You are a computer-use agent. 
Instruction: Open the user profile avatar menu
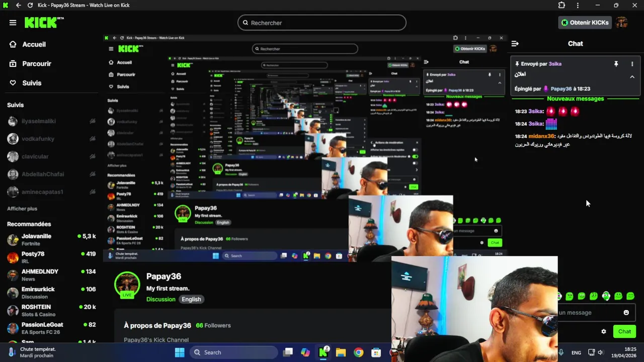tap(621, 23)
